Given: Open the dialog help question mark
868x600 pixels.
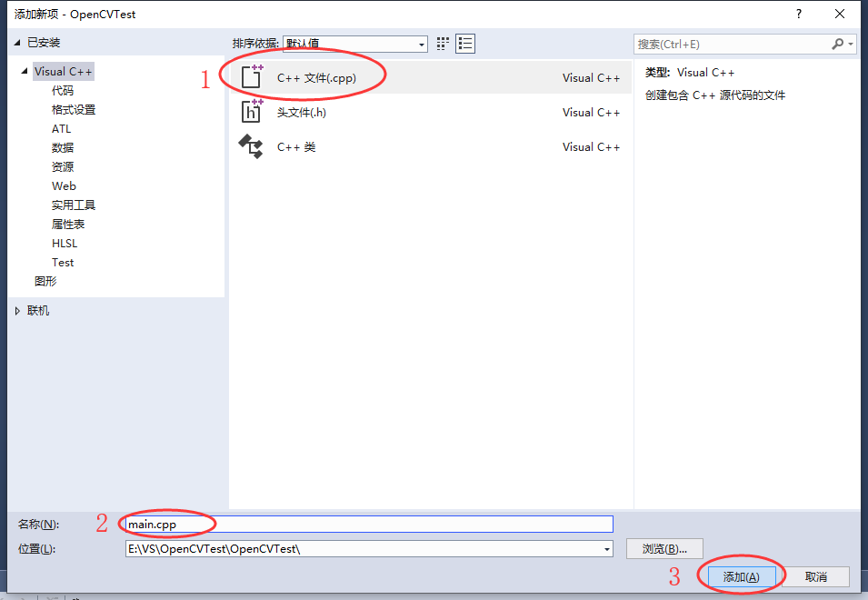Looking at the screenshot, I should pyautogui.click(x=798, y=14).
